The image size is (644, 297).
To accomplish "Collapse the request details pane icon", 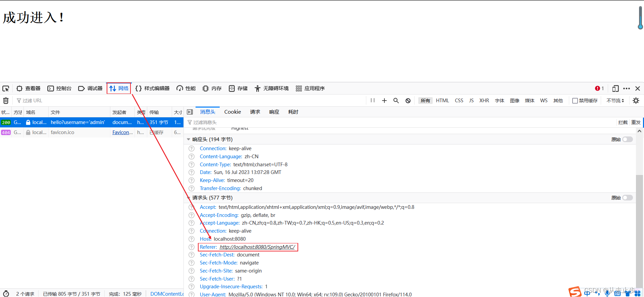I will (x=190, y=112).
